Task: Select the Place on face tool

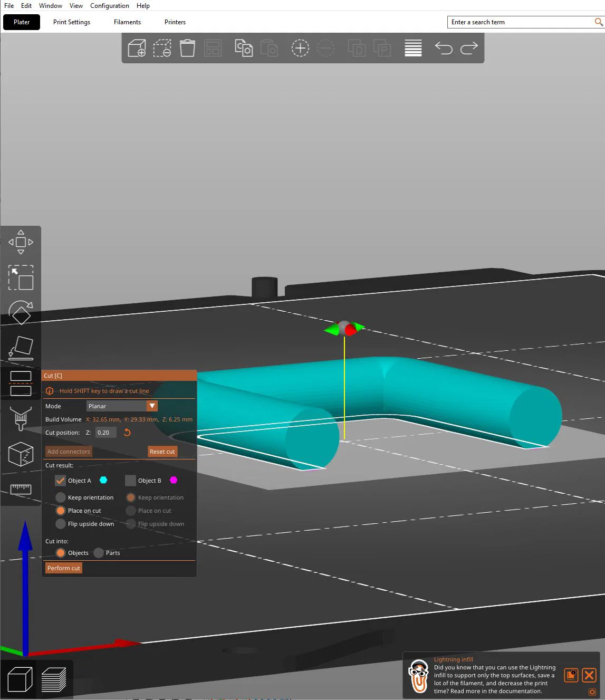Action: (x=21, y=348)
